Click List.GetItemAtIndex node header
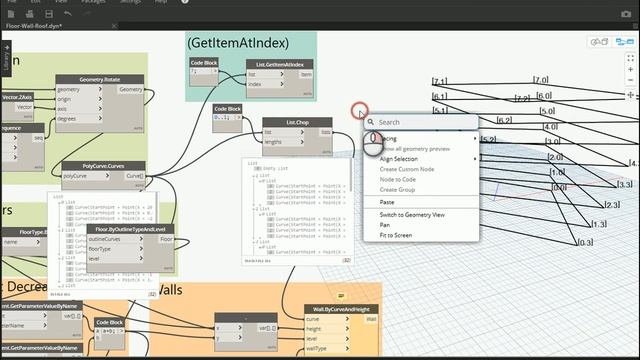Screen dimensions: 640x360 click(280, 64)
